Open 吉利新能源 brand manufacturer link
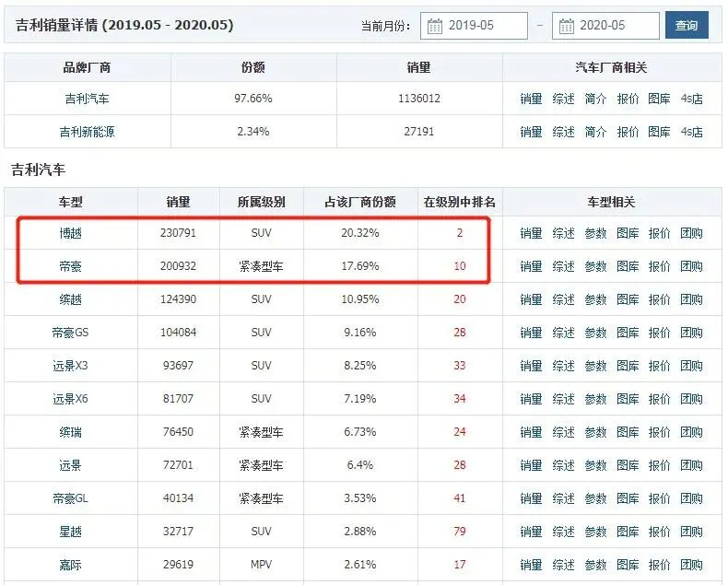 pyautogui.click(x=87, y=132)
